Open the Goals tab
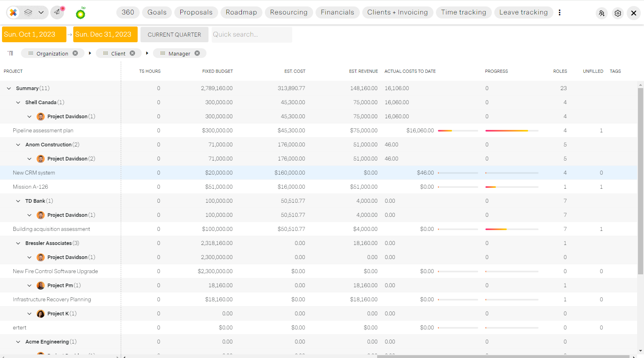Image resolution: width=644 pixels, height=358 pixels. click(157, 12)
